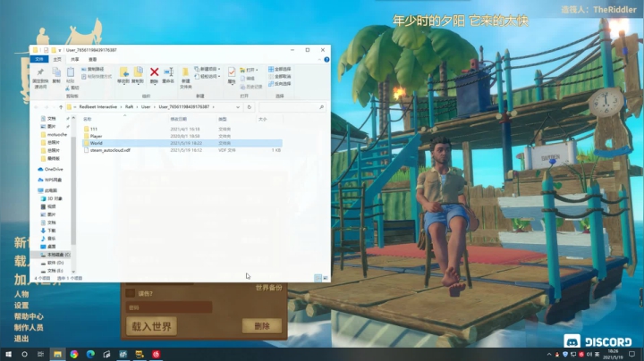
Task: Click the Cut scissors icon
Action: [68, 88]
